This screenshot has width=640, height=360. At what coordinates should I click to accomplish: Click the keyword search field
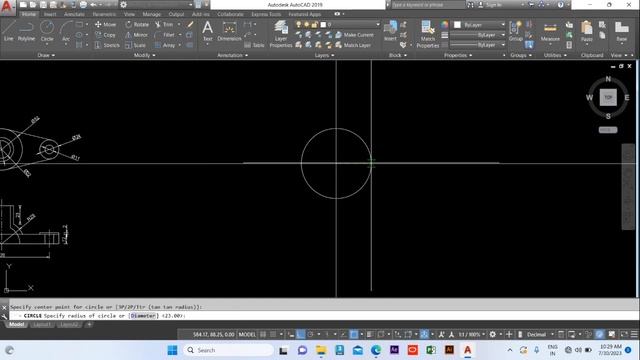pos(427,5)
